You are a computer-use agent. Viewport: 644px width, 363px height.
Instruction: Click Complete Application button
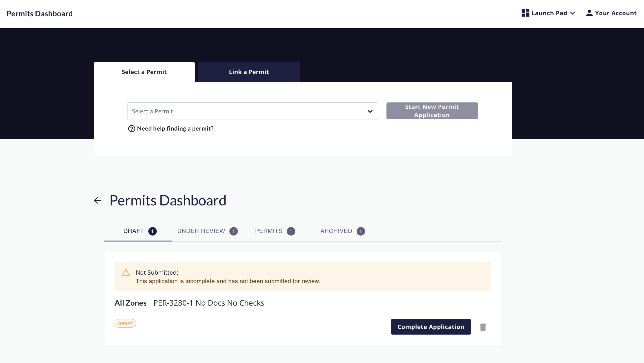coord(431,327)
